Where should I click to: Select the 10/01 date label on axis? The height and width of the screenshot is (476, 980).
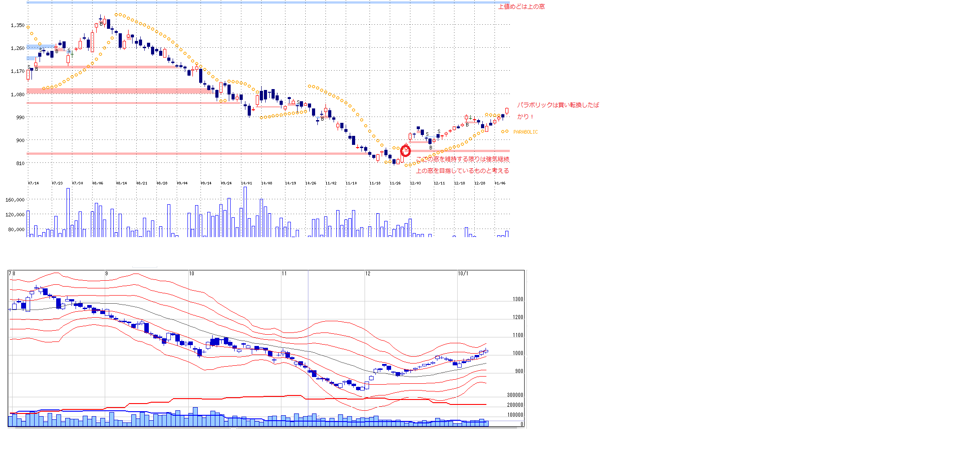point(246,183)
